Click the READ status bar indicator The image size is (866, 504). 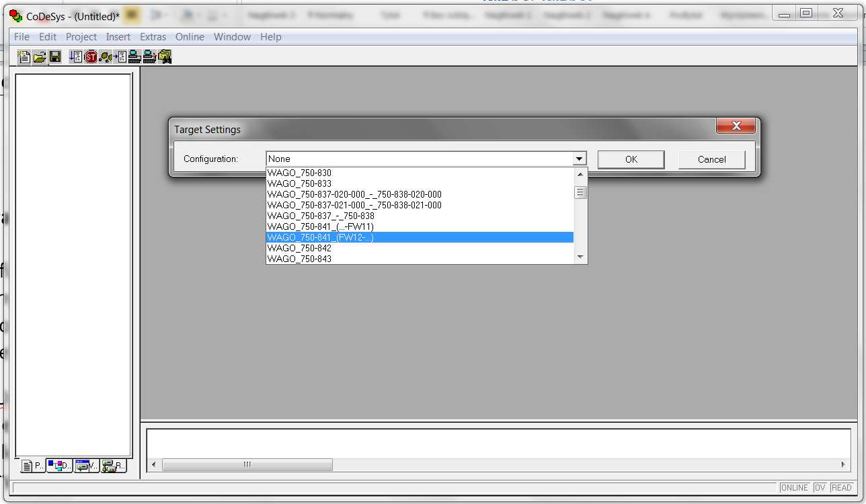tap(841, 487)
